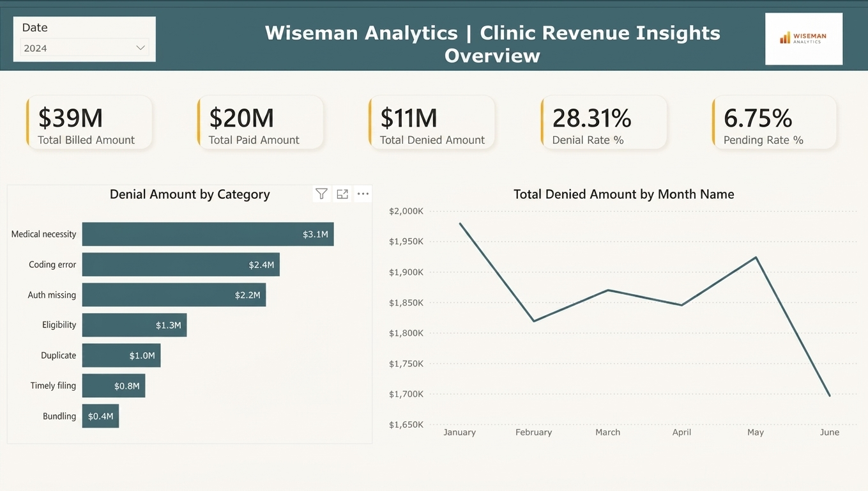The height and width of the screenshot is (491, 868).
Task: Expand the Date dropdown chevron
Action: (x=141, y=48)
